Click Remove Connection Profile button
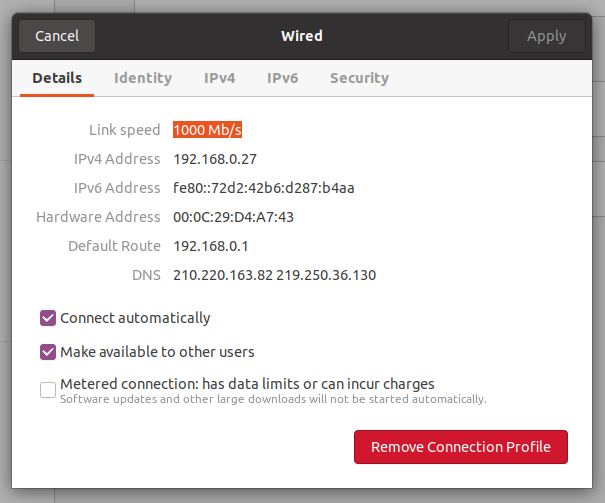The width and height of the screenshot is (605, 503). (461, 447)
